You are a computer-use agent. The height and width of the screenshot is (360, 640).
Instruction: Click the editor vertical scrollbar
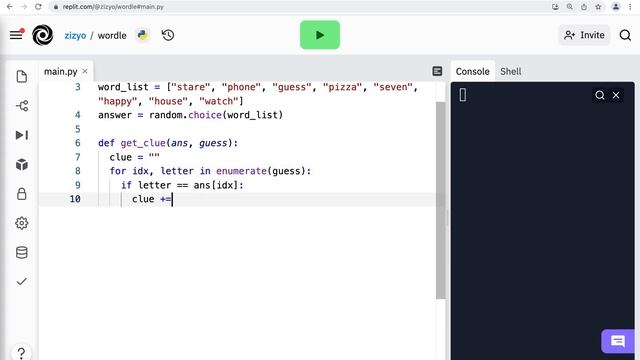tap(440, 200)
